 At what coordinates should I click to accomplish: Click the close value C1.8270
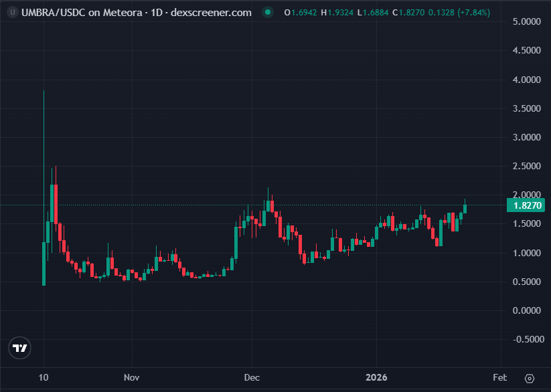pos(408,13)
